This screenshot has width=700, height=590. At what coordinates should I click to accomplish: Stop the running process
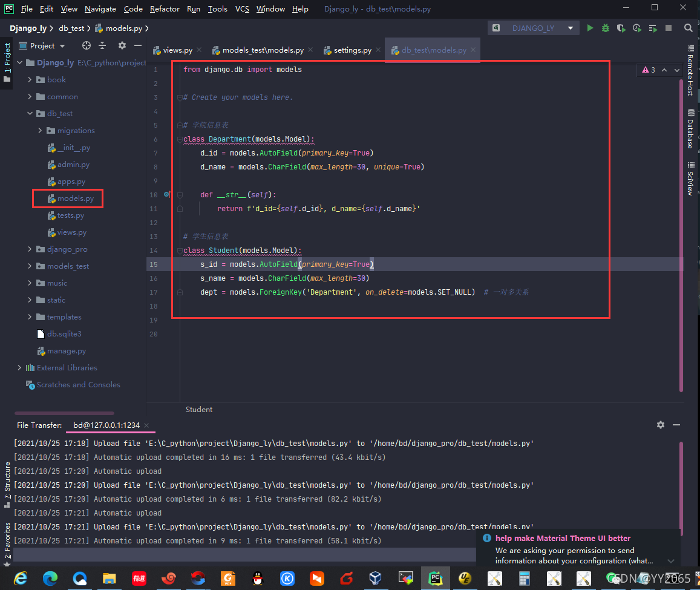click(x=669, y=28)
